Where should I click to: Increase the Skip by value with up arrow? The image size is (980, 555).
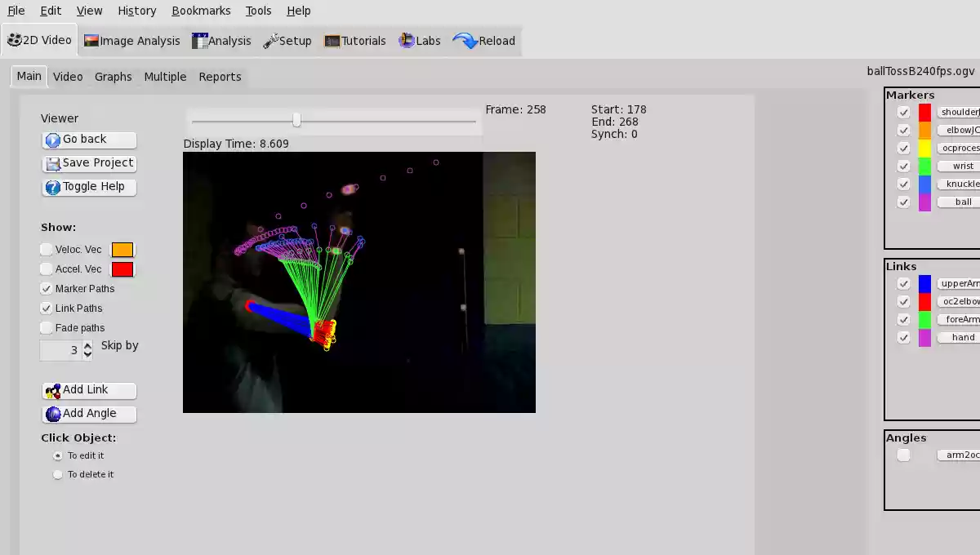click(88, 346)
